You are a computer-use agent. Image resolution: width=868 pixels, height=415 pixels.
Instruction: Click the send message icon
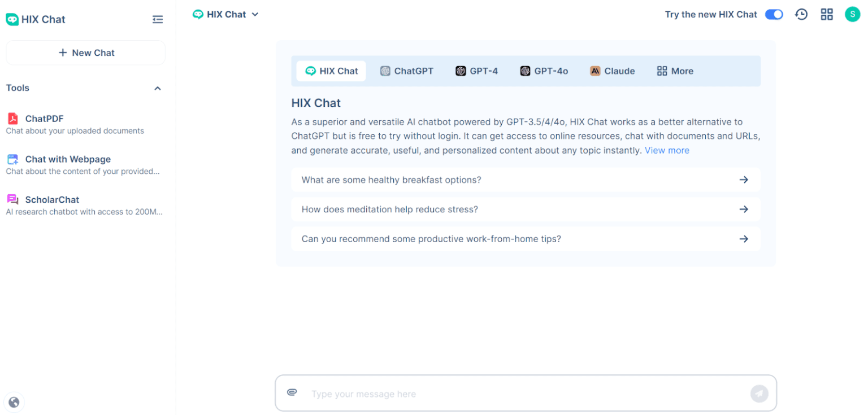click(x=759, y=393)
